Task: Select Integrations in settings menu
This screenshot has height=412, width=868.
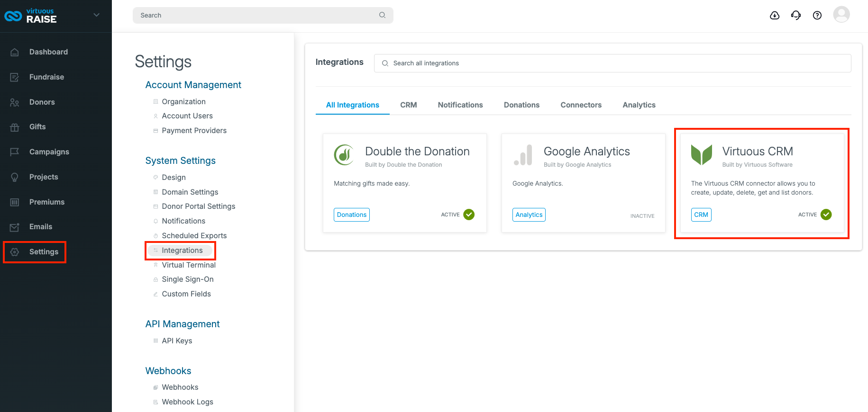Action: (x=182, y=251)
